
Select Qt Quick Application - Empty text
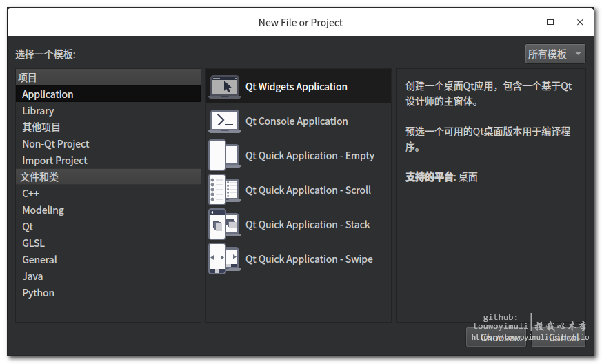310,156
